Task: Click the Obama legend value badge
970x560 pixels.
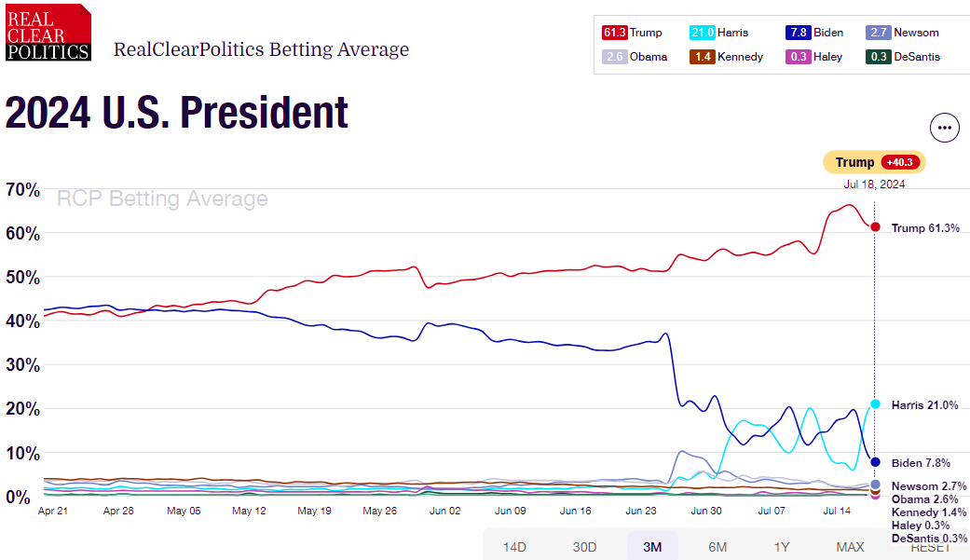Action: click(614, 57)
